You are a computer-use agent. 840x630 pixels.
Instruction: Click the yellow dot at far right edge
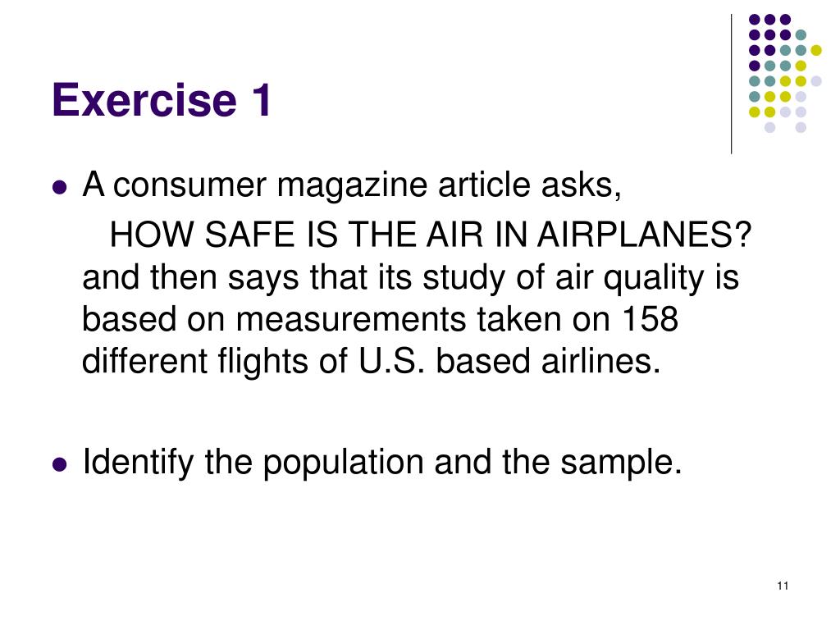coord(816,50)
